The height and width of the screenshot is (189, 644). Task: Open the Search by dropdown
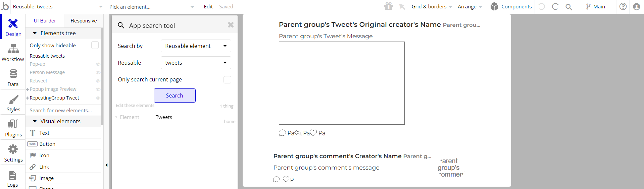point(196,46)
